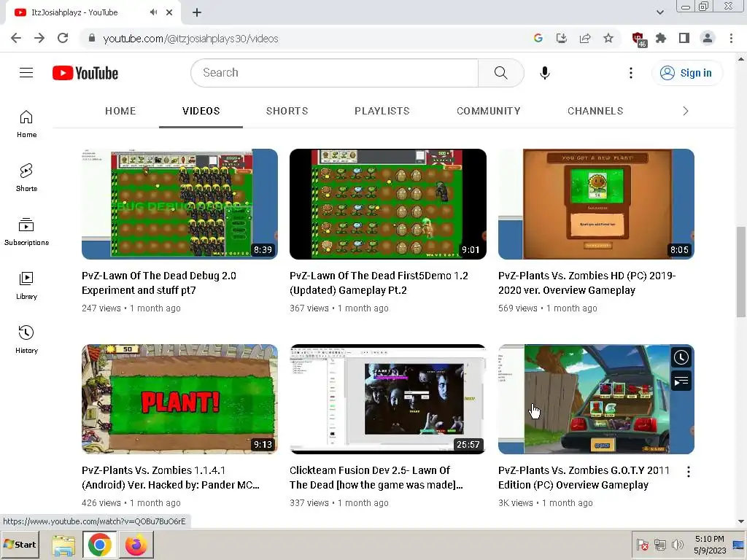Viewport: 747px width, 560px height.
Task: Share this page icon
Action: point(585,38)
